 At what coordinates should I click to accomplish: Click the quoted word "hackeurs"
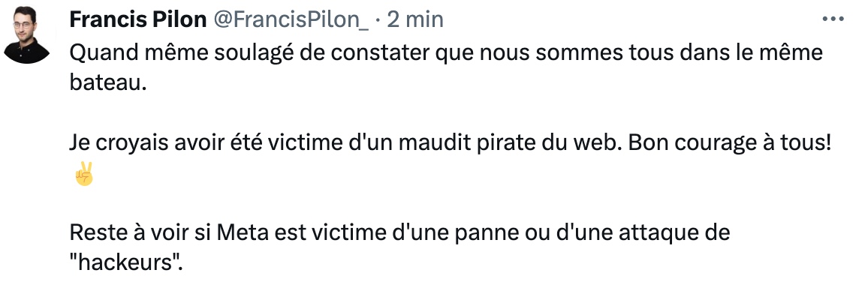126,262
